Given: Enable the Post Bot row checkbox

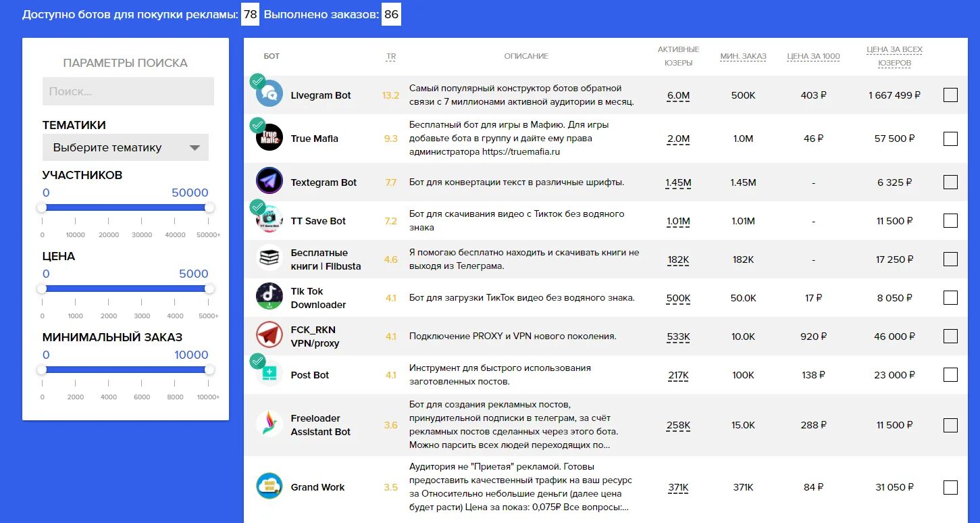Looking at the screenshot, I should (950, 374).
